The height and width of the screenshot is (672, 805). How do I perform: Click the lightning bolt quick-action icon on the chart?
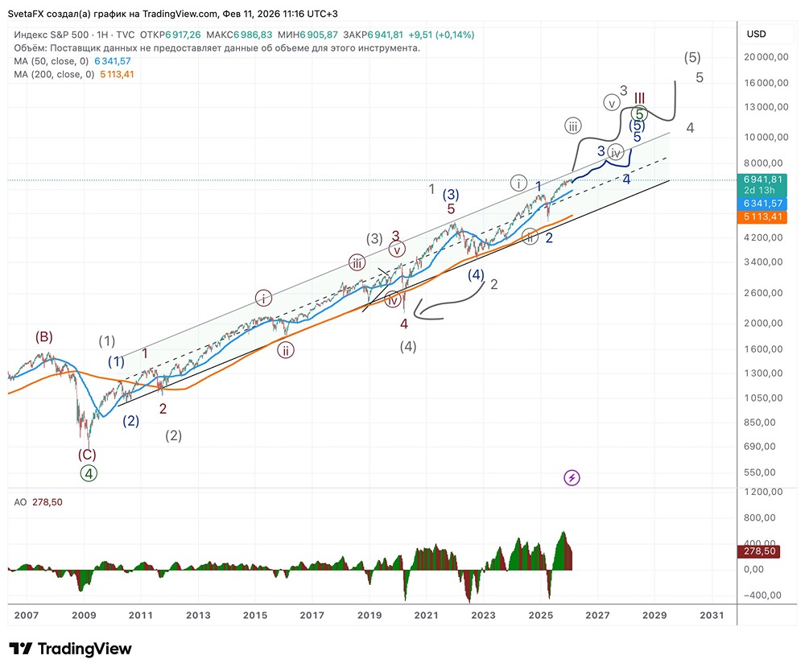571,477
